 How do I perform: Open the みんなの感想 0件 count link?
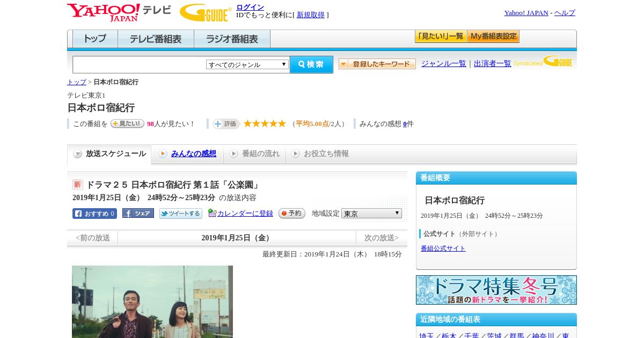405,124
